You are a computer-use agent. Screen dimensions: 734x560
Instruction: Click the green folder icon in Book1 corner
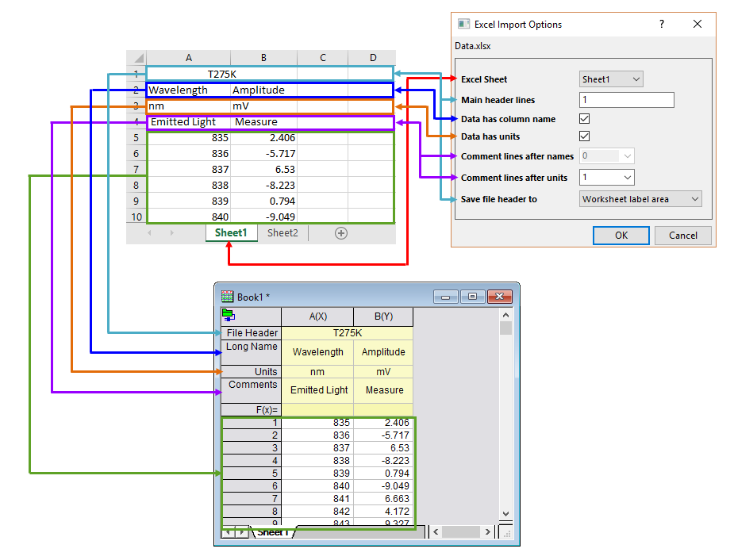(228, 315)
